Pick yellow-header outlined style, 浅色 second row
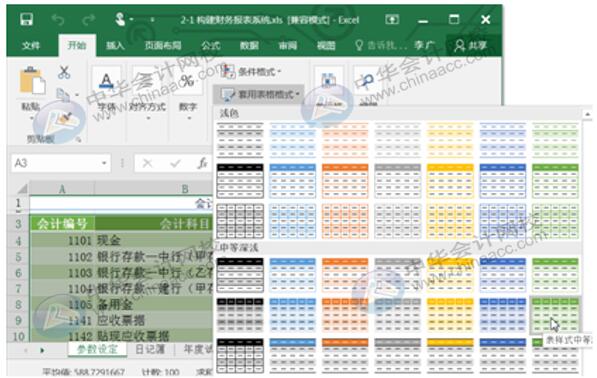This screenshot has height=378, width=597. 450,181
